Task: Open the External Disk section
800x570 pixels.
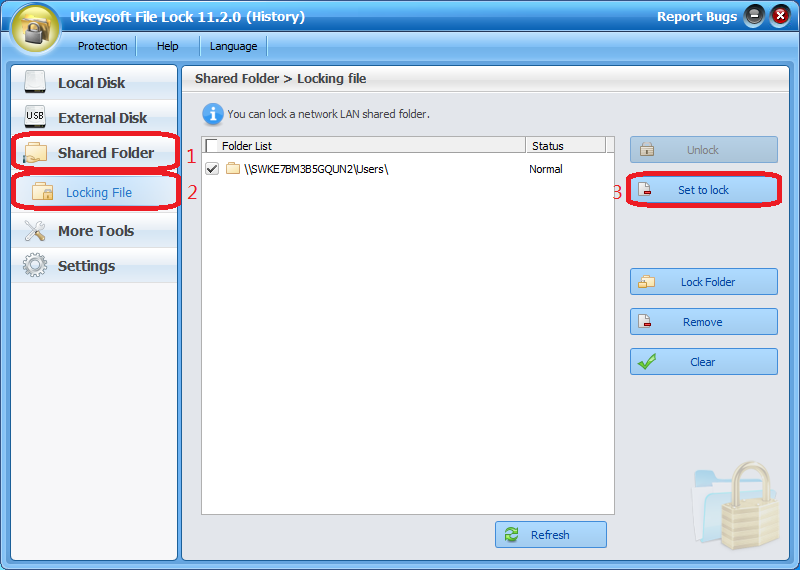Action: (x=94, y=117)
